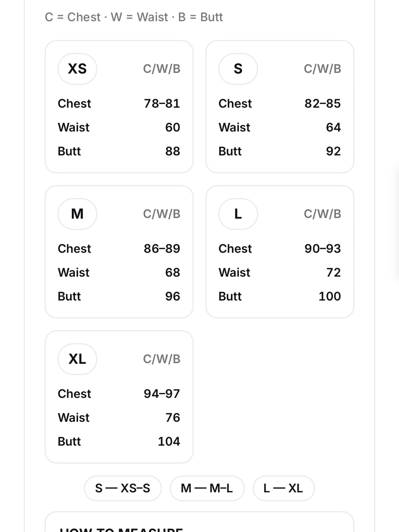399x532 pixels.
Task: Select the L size badge
Action: 238,214
